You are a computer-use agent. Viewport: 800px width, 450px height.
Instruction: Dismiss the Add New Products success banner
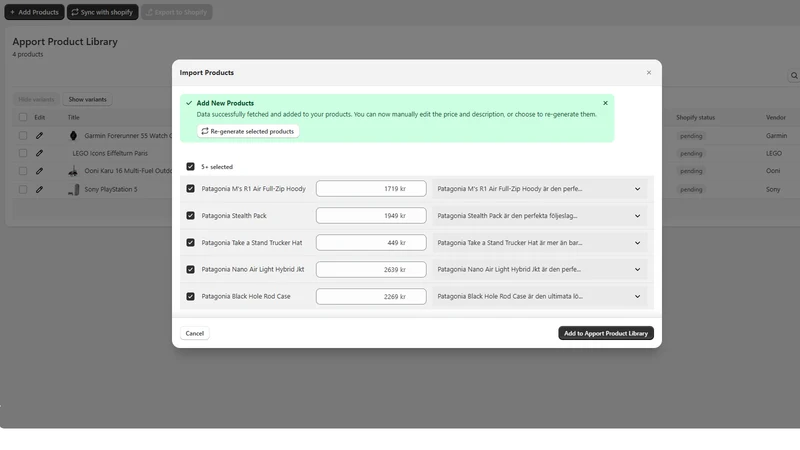605,103
